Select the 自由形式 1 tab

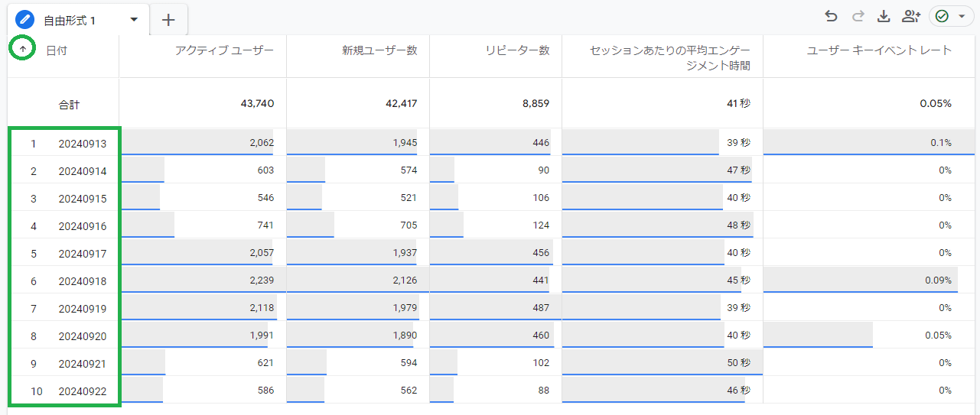tap(70, 21)
